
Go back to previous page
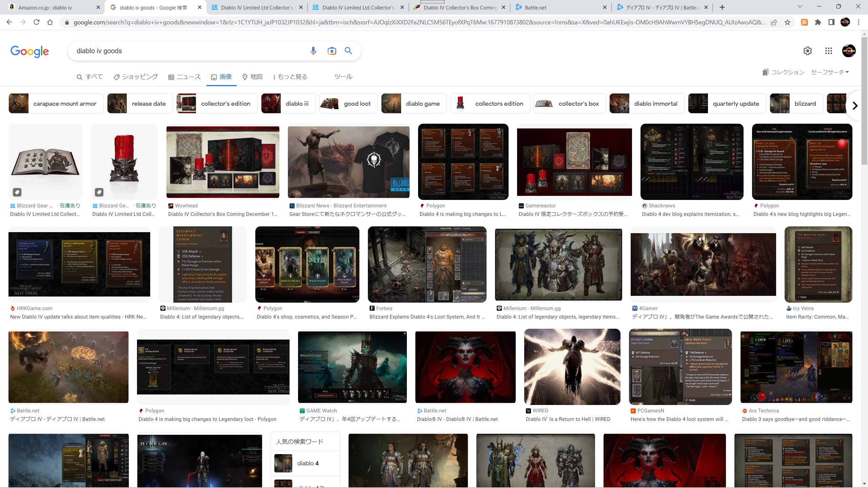click(x=9, y=22)
